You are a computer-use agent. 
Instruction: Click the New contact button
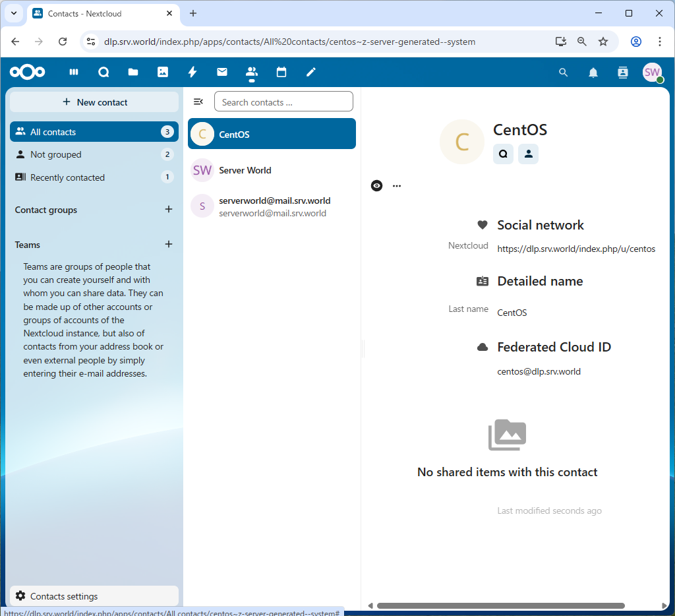(94, 102)
